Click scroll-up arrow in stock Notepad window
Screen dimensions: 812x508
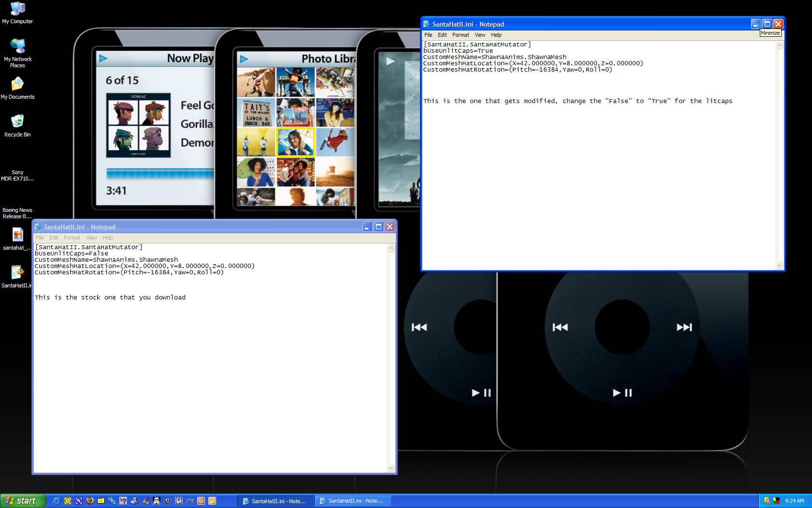[391, 248]
